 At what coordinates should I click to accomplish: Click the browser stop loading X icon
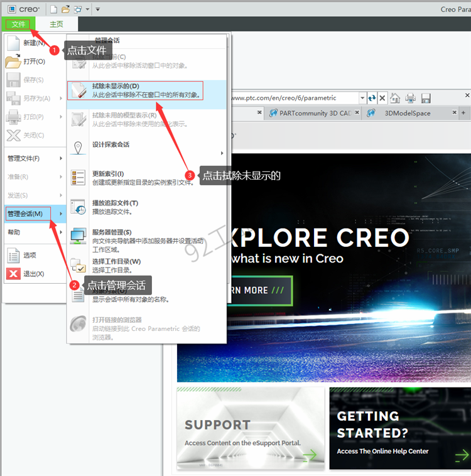tap(382, 98)
